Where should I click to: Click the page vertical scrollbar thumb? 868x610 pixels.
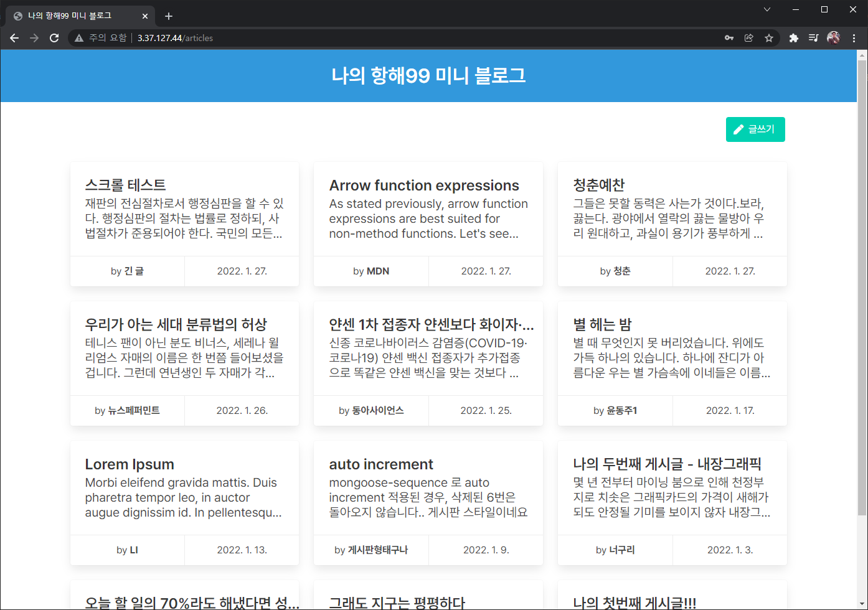(x=862, y=288)
